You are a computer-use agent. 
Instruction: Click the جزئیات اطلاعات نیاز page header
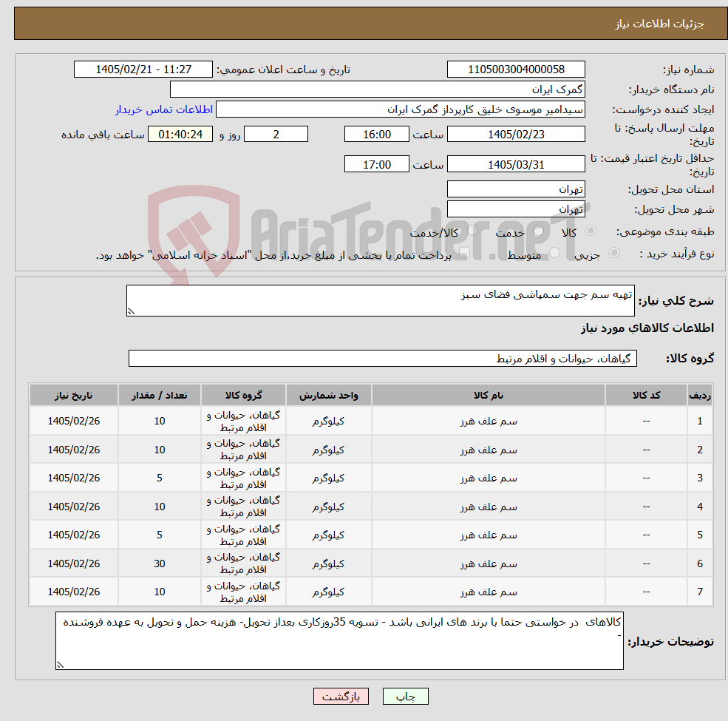[660, 24]
